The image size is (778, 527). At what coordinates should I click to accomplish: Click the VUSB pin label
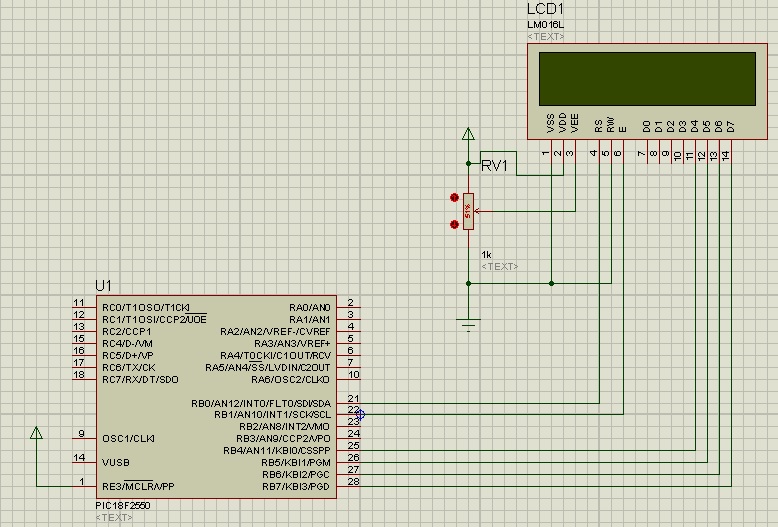coord(116,462)
